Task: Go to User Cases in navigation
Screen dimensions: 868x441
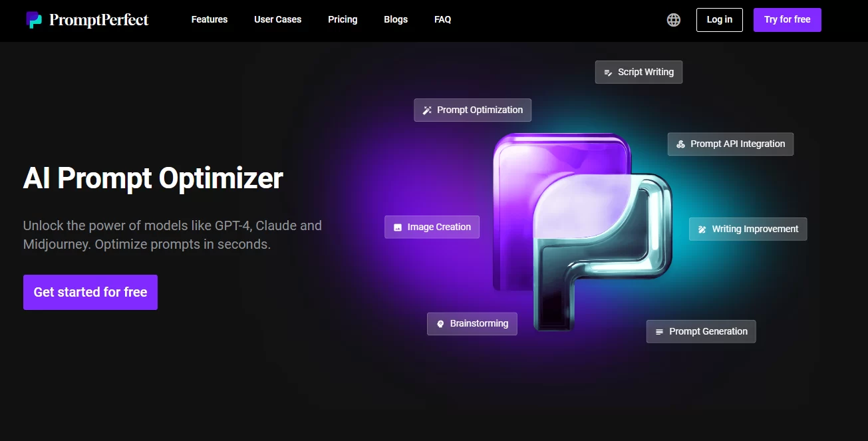Action: point(277,20)
